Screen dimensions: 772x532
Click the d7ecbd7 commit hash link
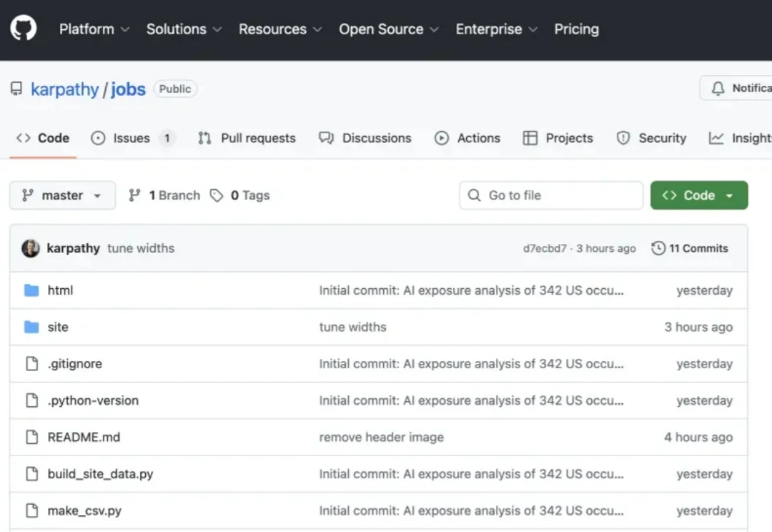[545, 248]
